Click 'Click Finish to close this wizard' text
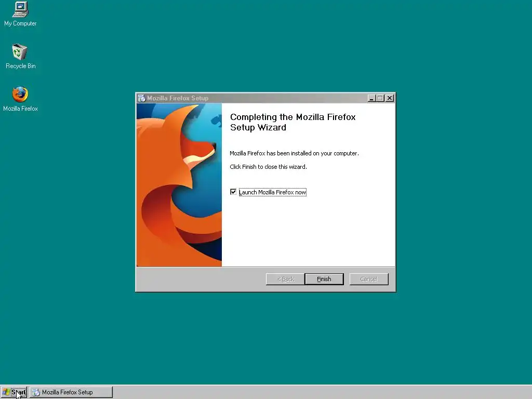The height and width of the screenshot is (399, 532). pos(268,167)
